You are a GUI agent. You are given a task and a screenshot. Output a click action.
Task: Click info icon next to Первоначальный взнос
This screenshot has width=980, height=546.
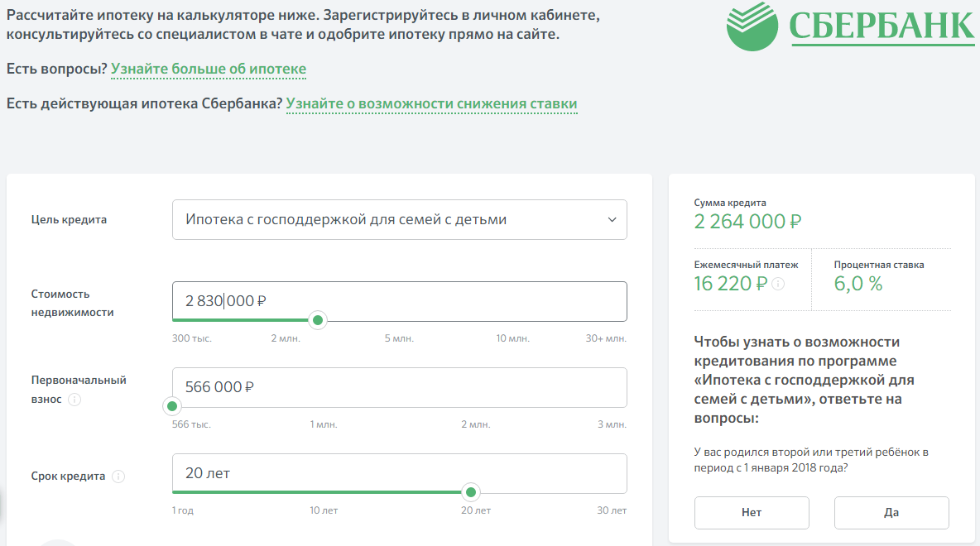(74, 400)
